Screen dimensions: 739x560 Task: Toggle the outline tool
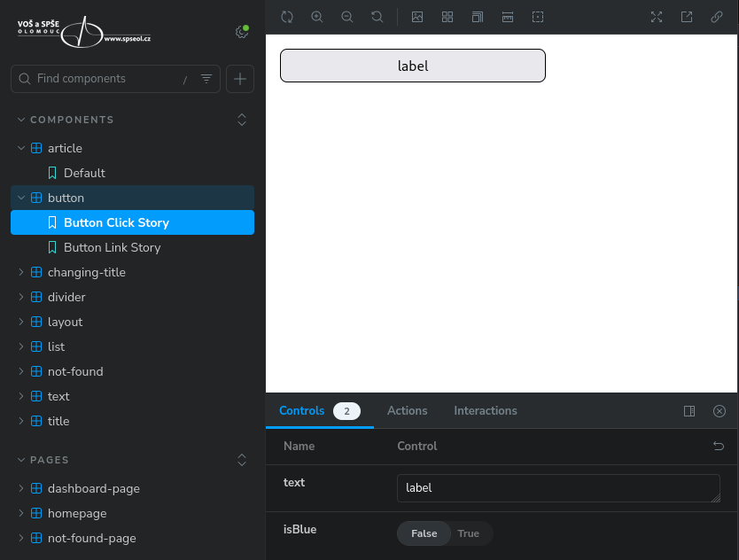[x=538, y=17]
